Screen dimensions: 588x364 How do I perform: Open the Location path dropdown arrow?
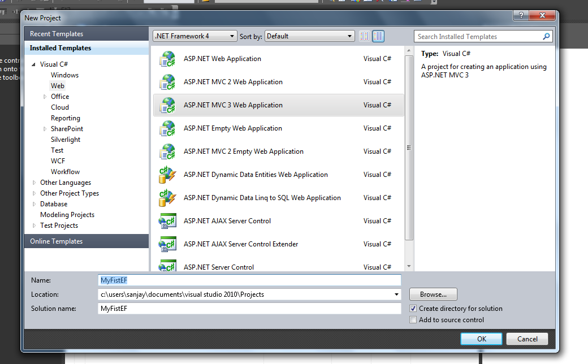tap(396, 294)
